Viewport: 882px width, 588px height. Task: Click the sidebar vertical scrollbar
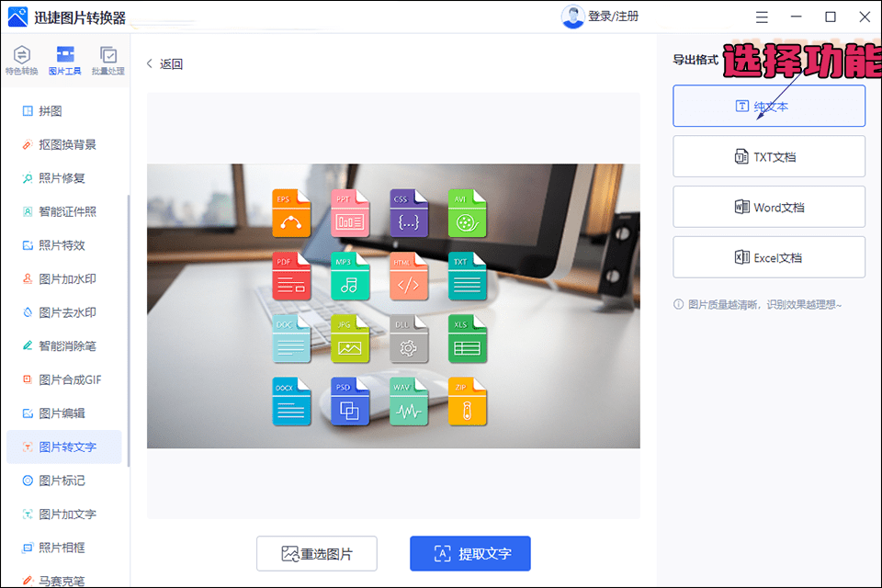[x=129, y=331]
